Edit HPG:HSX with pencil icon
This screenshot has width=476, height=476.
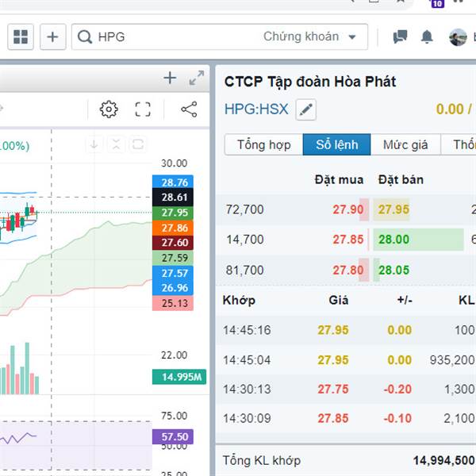(x=306, y=109)
